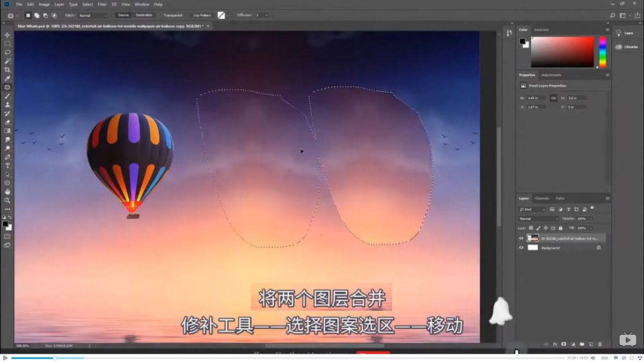Hide the colorful air-balloon layer
644x362 pixels.
(x=521, y=238)
